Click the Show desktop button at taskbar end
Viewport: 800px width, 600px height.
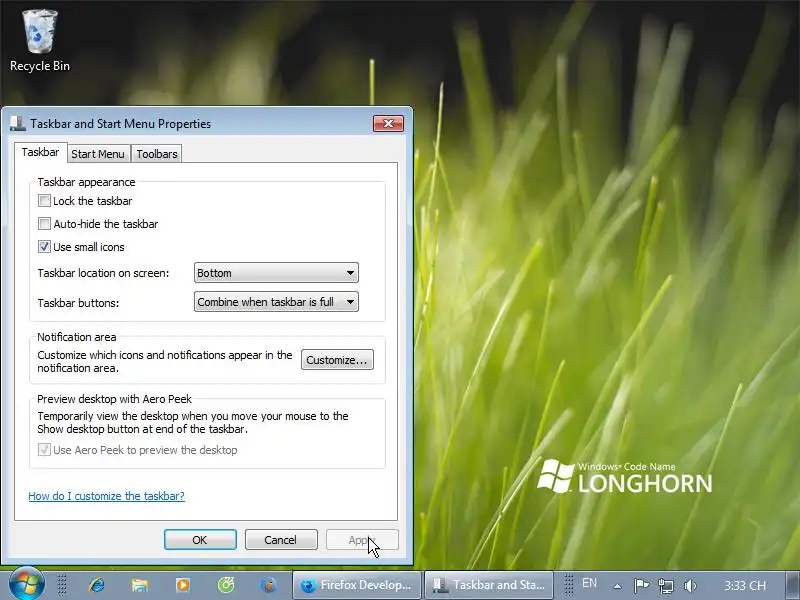click(x=792, y=585)
